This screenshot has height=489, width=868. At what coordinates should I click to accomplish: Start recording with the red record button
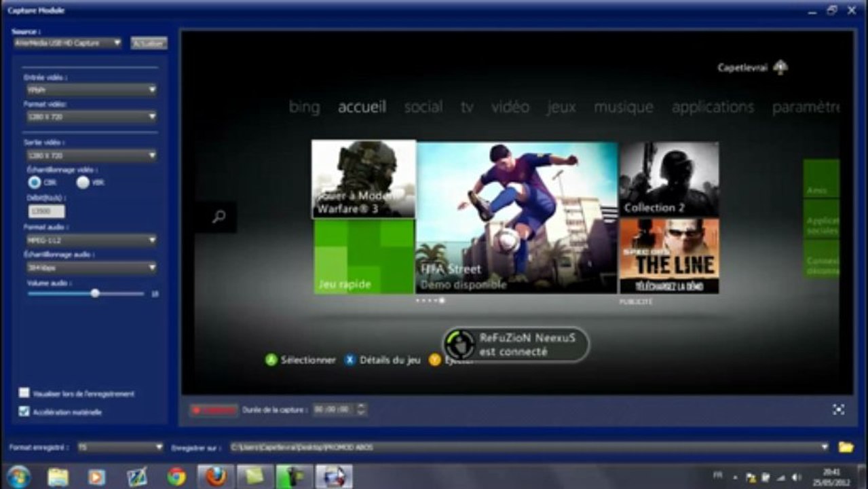point(213,410)
